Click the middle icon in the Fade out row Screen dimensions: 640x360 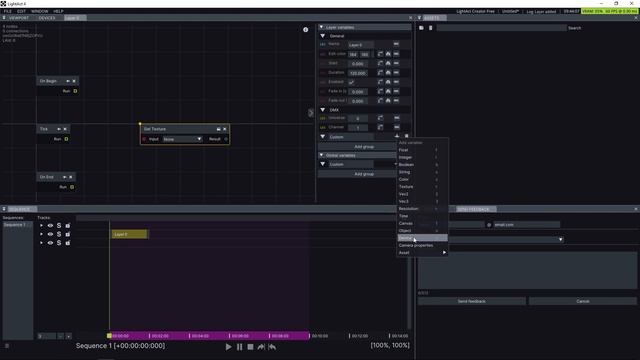(388, 100)
